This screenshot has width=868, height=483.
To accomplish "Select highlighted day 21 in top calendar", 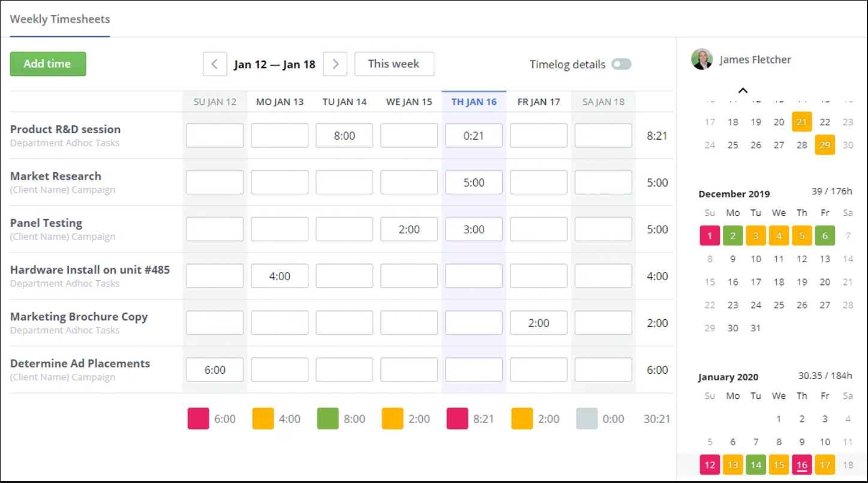I will coord(802,122).
